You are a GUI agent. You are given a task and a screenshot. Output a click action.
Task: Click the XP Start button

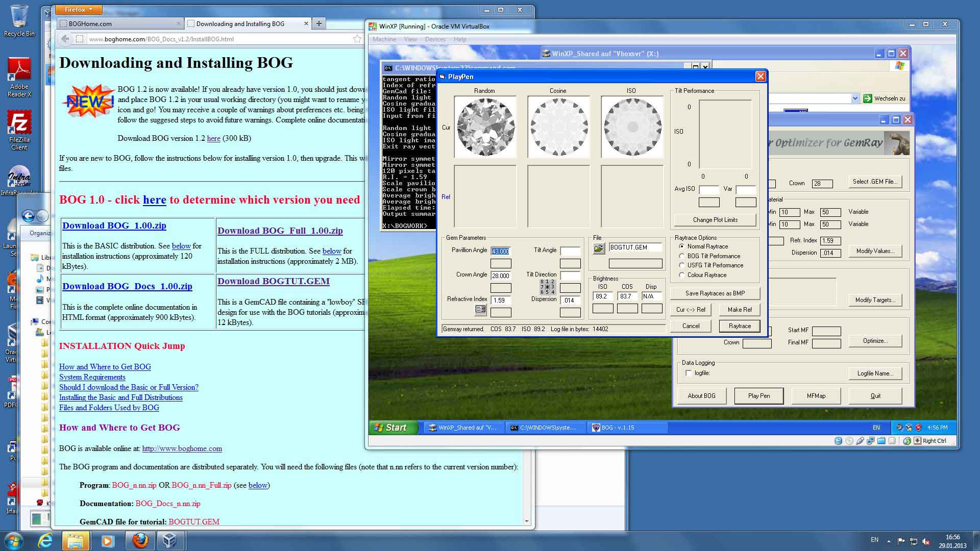(x=393, y=428)
